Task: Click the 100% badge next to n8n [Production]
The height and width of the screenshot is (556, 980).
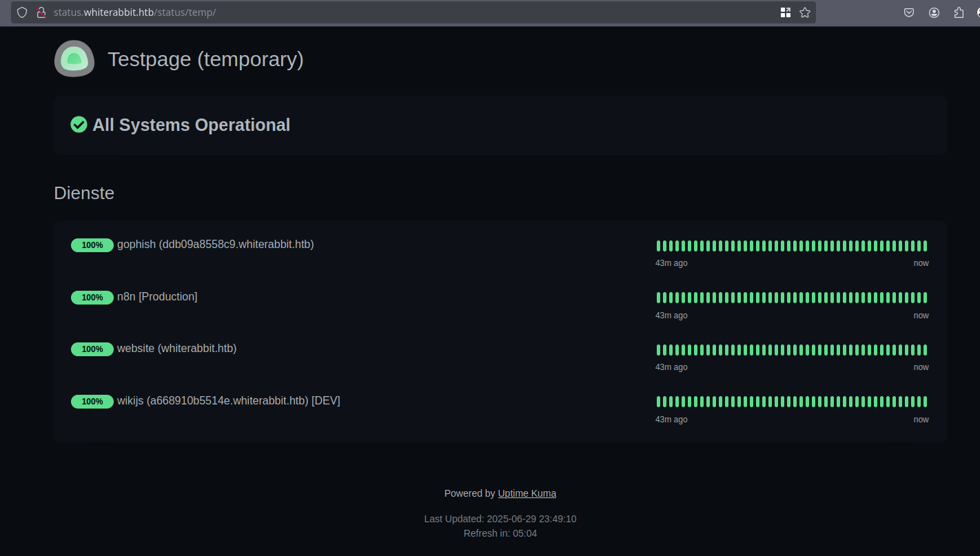Action: point(92,298)
